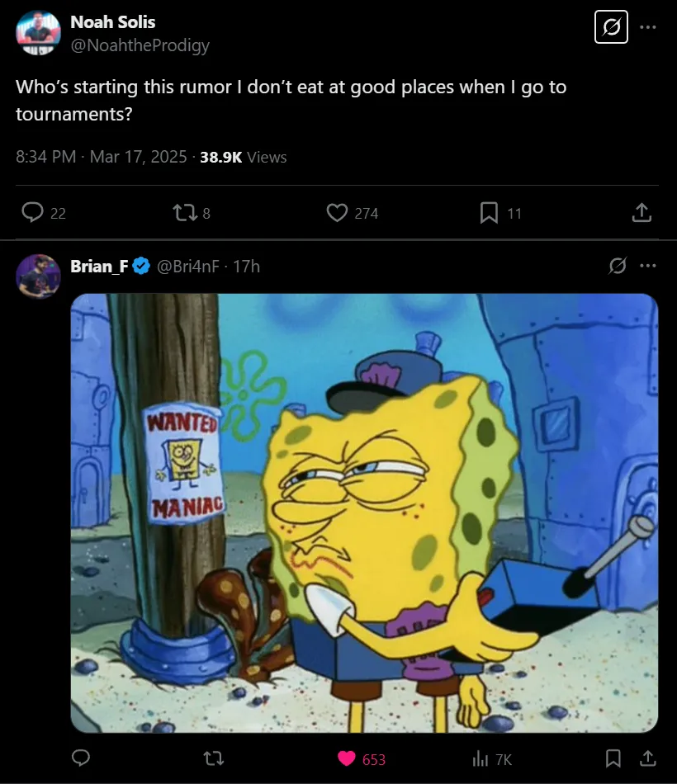View analytics for Brian_F's reply

481,758
